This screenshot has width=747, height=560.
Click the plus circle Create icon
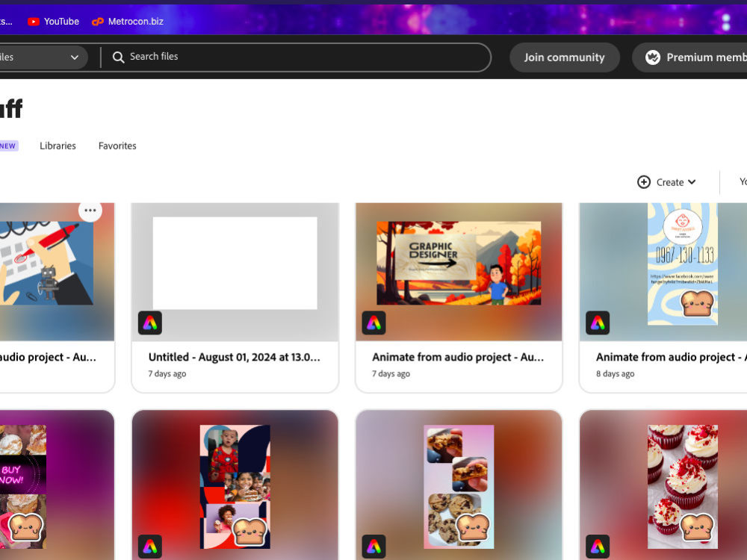coord(644,182)
